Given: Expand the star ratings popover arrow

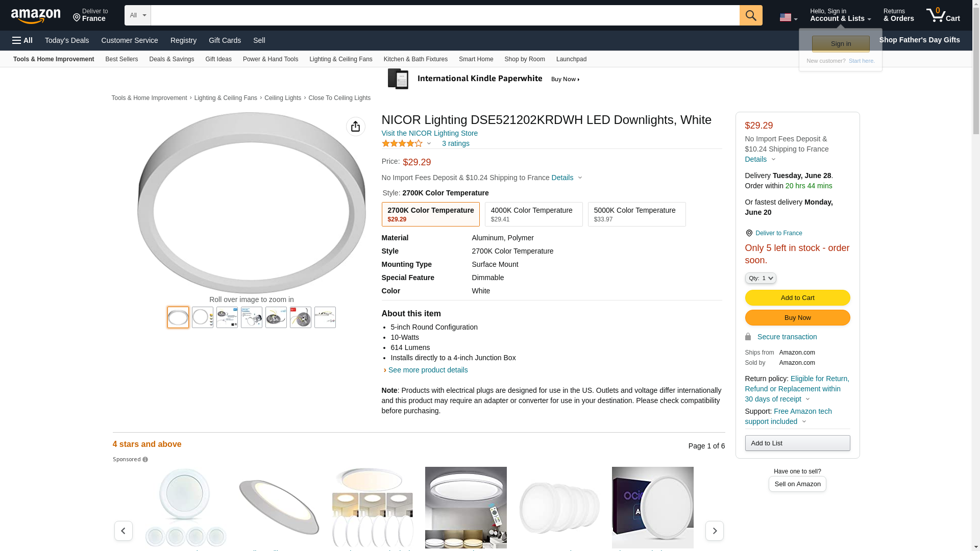Looking at the screenshot, I should click(429, 143).
